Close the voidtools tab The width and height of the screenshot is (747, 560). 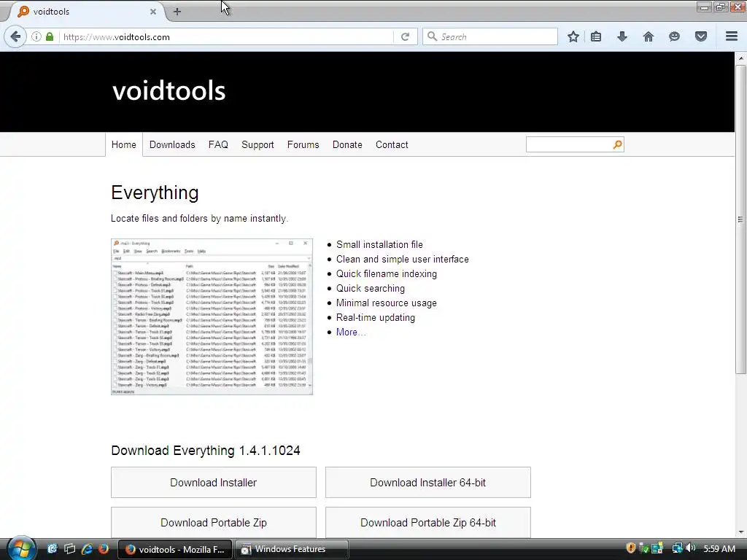(153, 12)
